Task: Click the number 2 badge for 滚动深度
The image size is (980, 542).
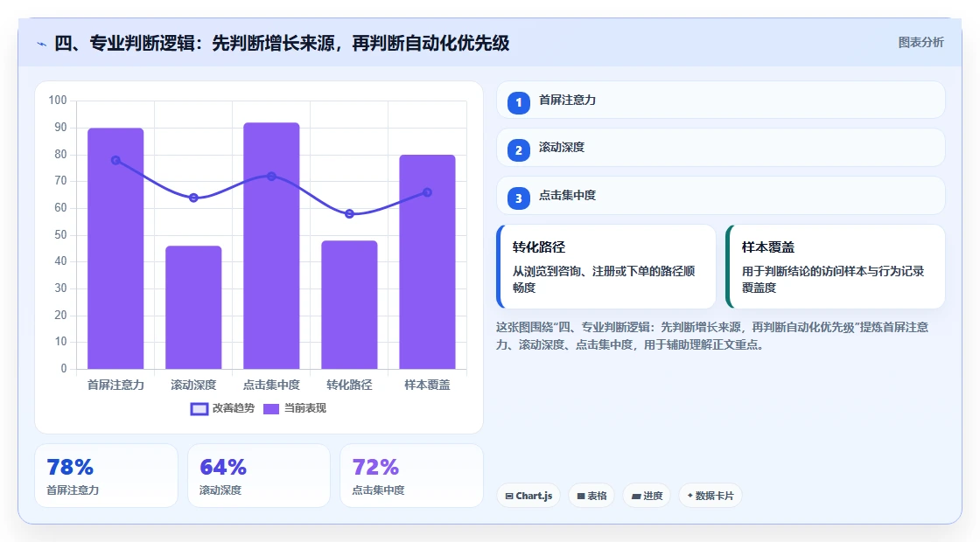Action: pyautogui.click(x=518, y=150)
